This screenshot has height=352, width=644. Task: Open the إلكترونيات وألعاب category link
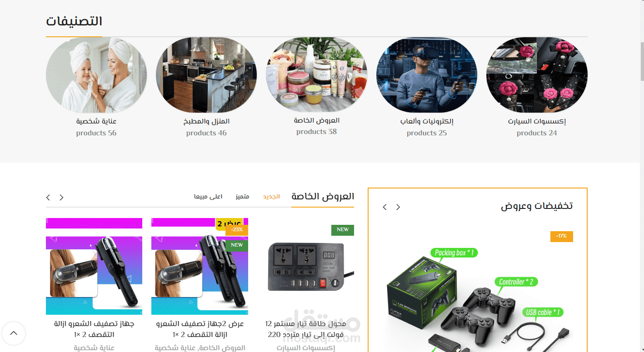pyautogui.click(x=427, y=121)
